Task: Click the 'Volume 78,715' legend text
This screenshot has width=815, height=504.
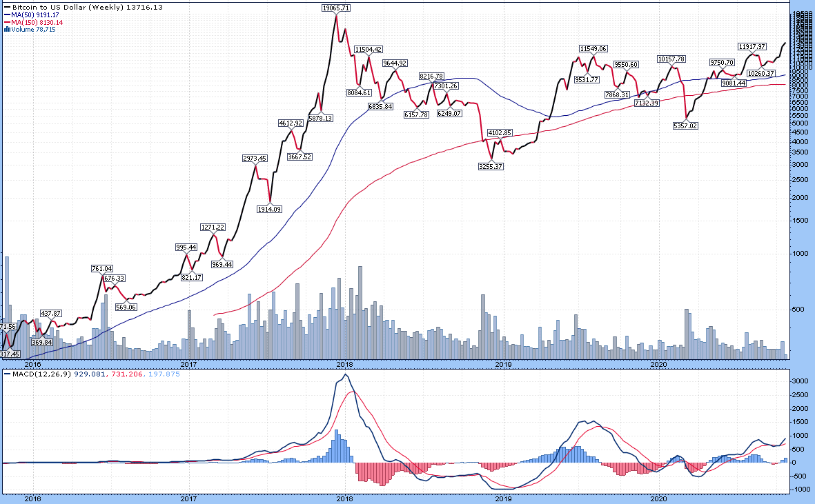Action: pyautogui.click(x=33, y=30)
